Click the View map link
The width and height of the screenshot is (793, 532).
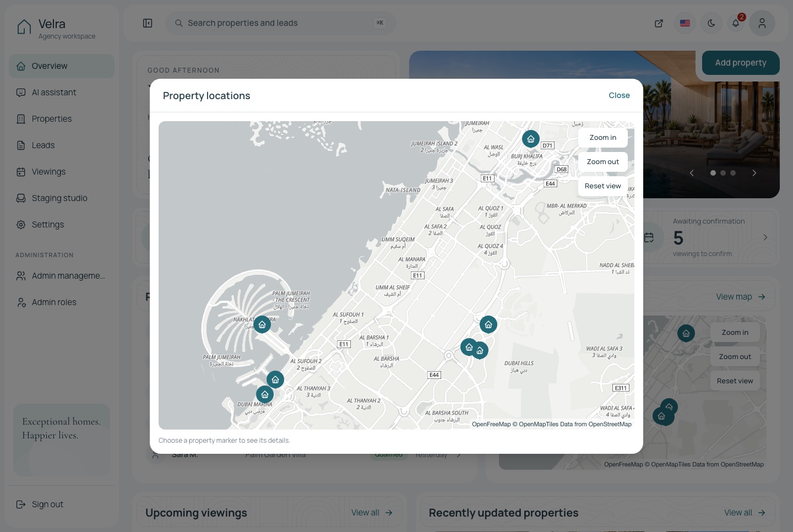(741, 297)
